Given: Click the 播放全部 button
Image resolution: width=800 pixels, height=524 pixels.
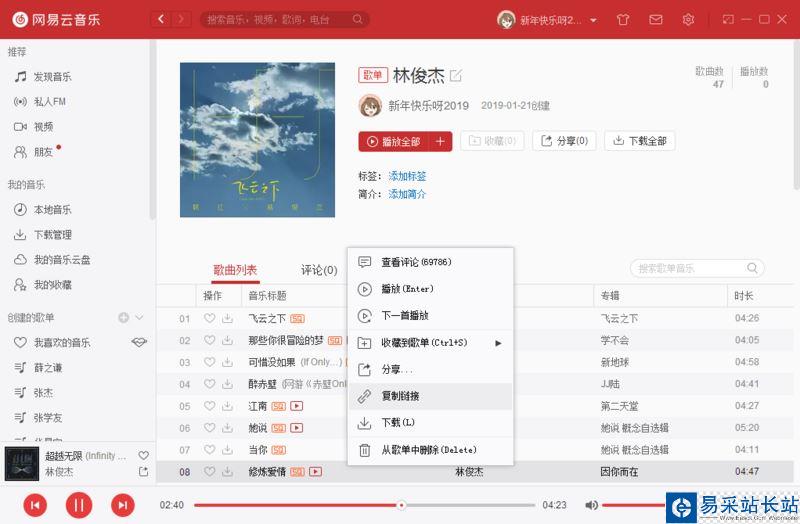Looking at the screenshot, I should click(x=393, y=141).
